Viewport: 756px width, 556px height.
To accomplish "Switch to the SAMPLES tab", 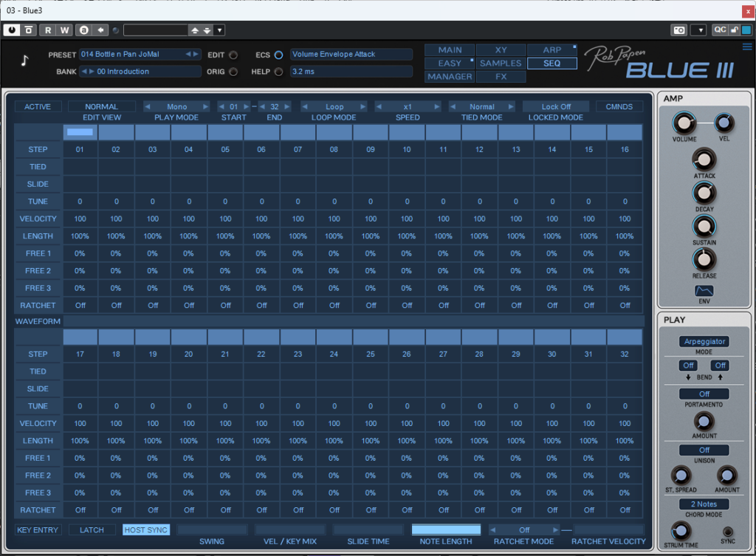I will 501,64.
